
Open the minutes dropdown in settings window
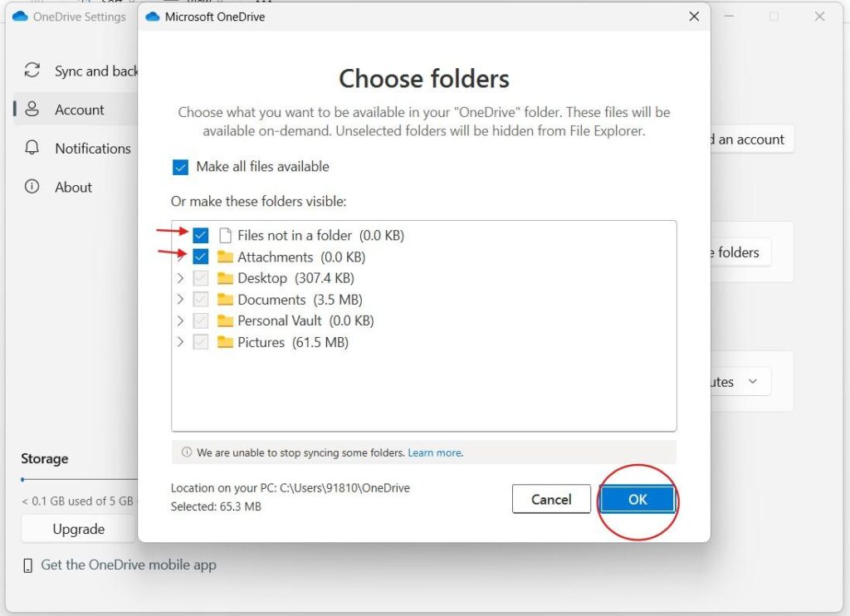tap(740, 382)
